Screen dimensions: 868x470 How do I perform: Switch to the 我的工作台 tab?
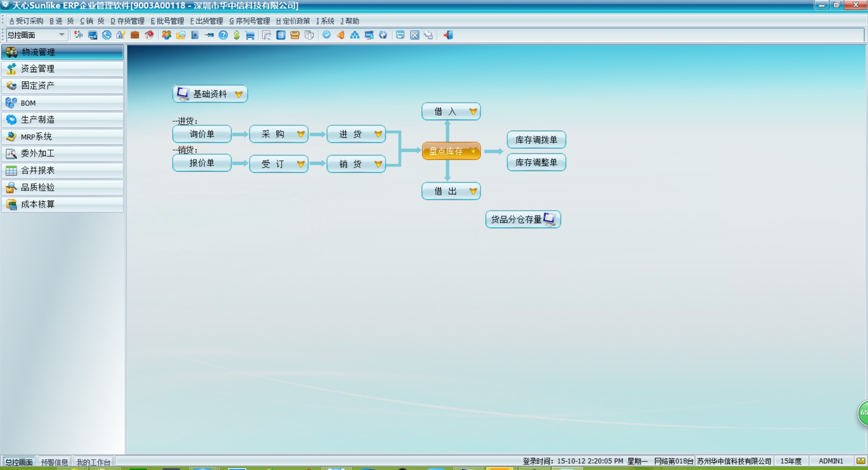coord(93,462)
